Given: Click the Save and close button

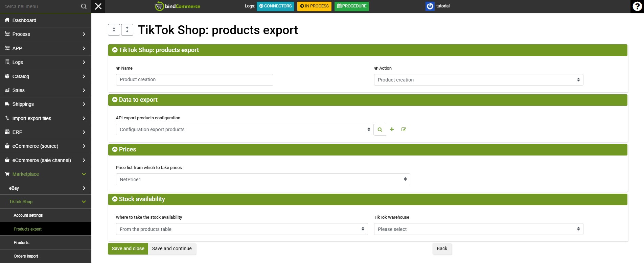Looking at the screenshot, I should [128, 249].
